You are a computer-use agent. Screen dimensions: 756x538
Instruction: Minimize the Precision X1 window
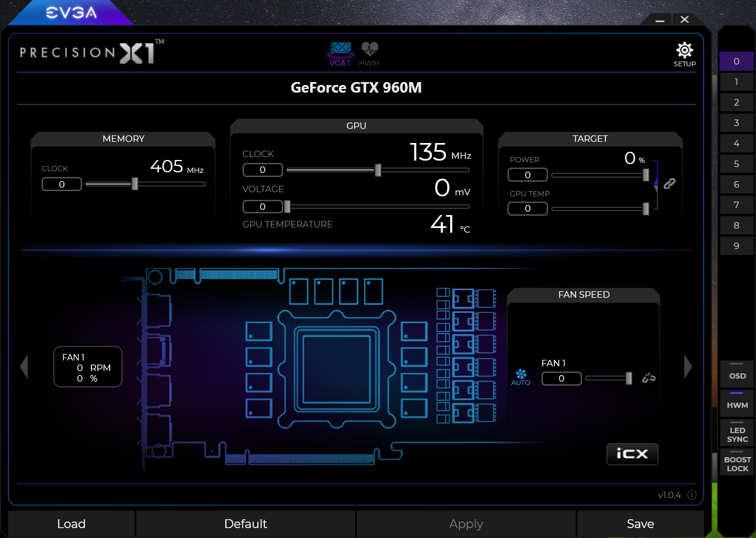coord(660,19)
